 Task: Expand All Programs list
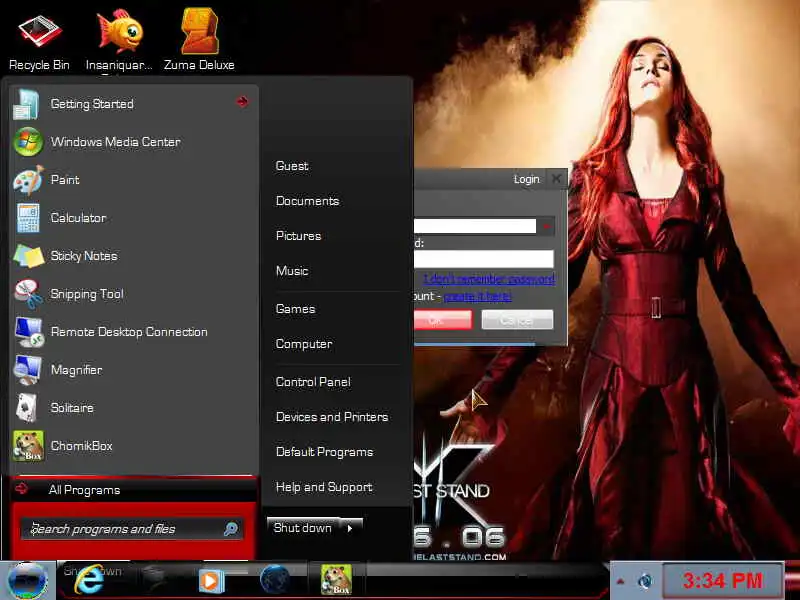point(134,490)
